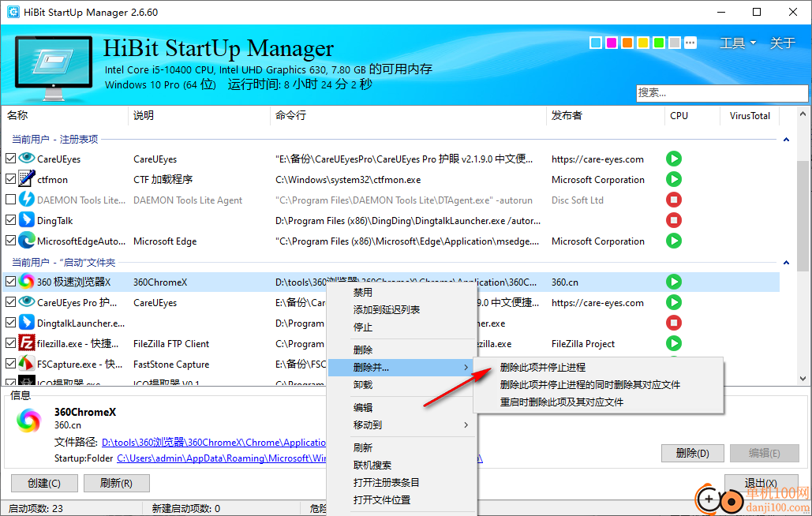
Task: Enable the DAEMON Tools Lite startup entry
Action: pos(10,200)
